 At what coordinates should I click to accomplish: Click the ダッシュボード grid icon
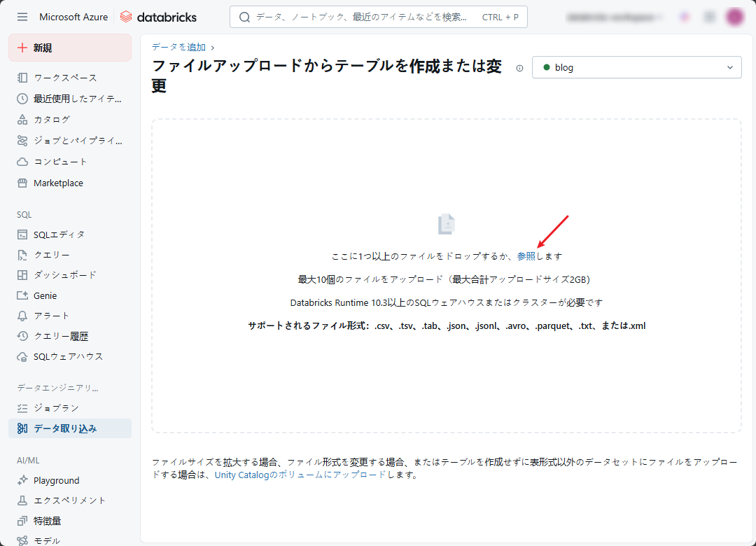pyautogui.click(x=22, y=275)
